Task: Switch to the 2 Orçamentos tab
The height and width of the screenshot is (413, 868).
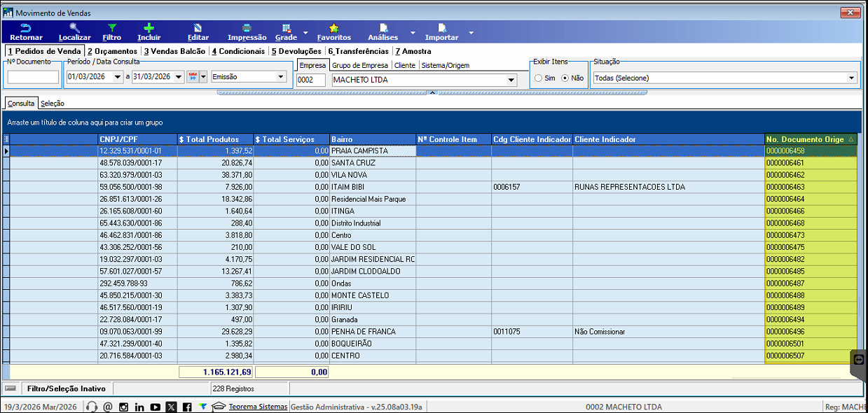Action: coord(112,51)
